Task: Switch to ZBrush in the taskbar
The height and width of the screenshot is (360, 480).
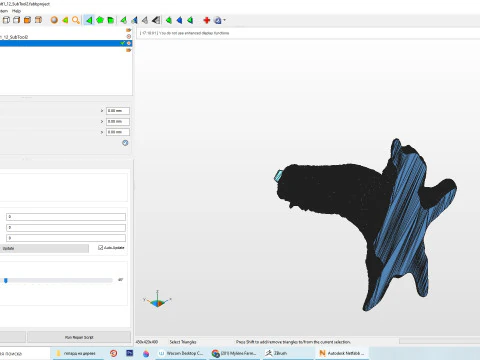Action: (288, 353)
